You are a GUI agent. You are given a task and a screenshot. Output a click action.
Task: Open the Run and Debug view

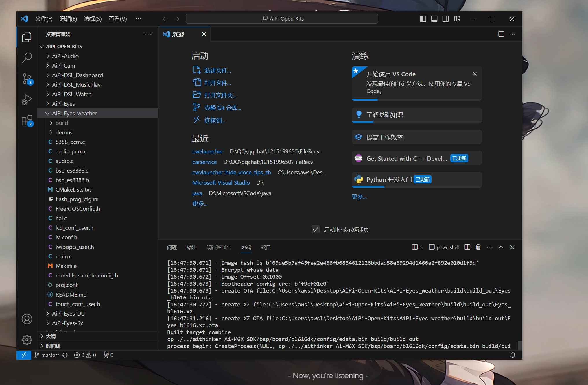[x=27, y=99]
